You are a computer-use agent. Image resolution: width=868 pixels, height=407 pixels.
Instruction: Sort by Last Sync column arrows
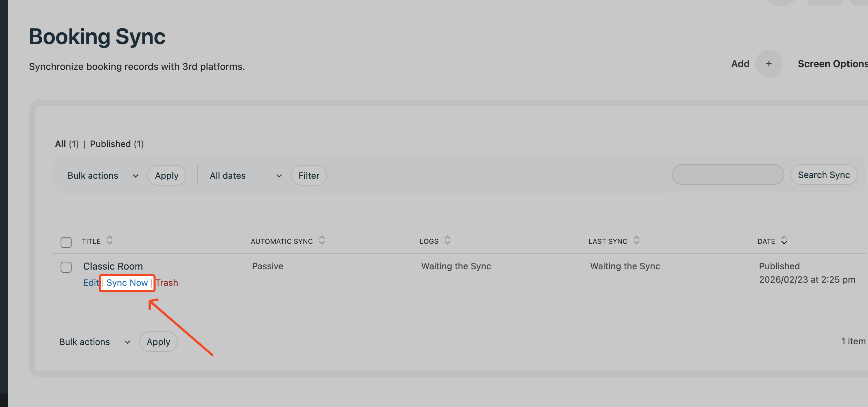pos(636,240)
